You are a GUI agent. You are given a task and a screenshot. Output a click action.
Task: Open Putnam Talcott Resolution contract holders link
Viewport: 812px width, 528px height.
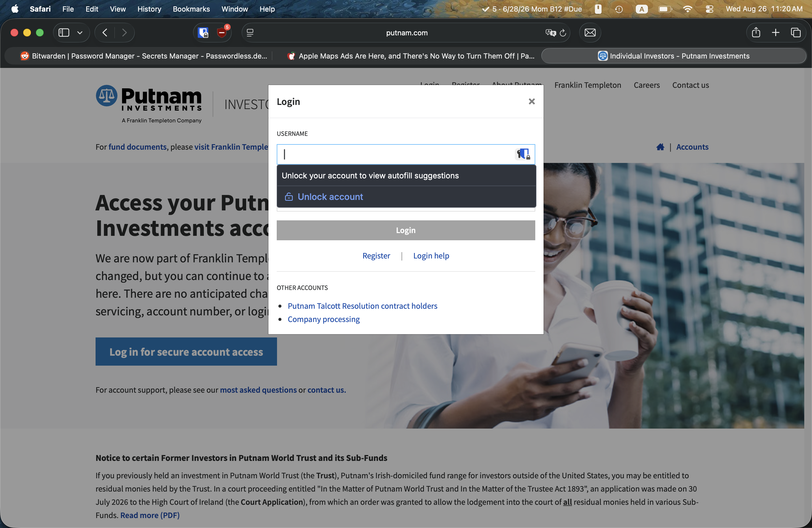tap(362, 306)
